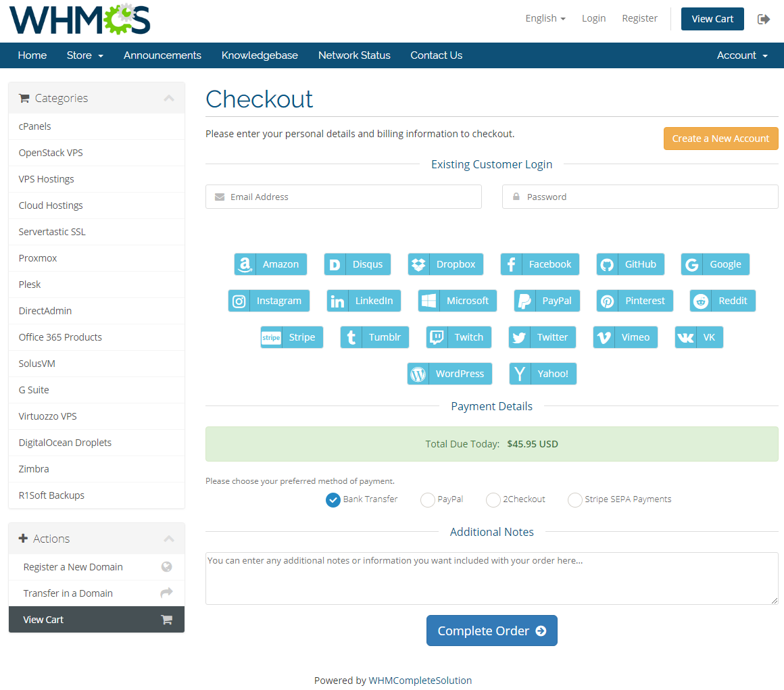
Task: Focus the Password field
Action: point(640,197)
